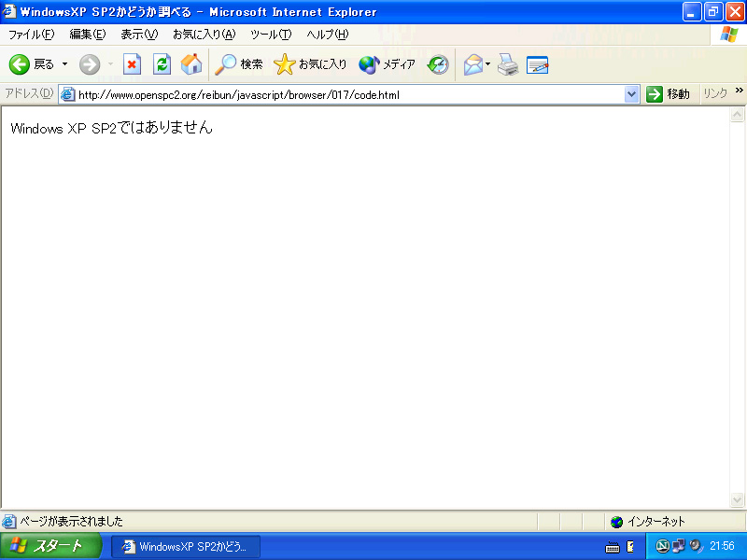Open the ファイル(F) menu
This screenshot has width=747, height=560.
(32, 35)
